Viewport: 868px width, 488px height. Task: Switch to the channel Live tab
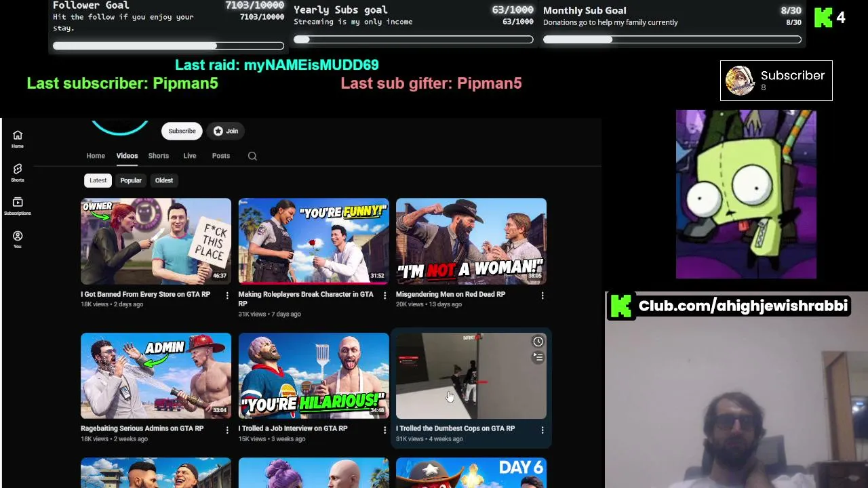tap(190, 156)
